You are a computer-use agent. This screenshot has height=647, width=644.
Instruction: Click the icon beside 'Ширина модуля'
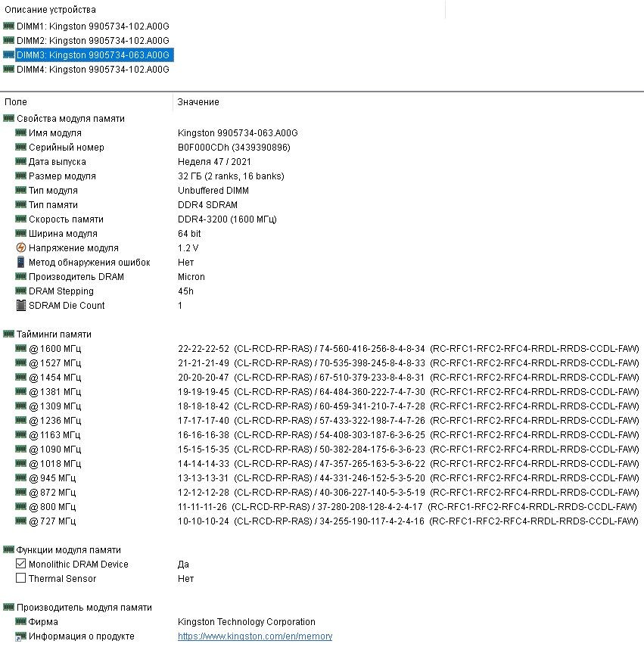pyautogui.click(x=20, y=234)
